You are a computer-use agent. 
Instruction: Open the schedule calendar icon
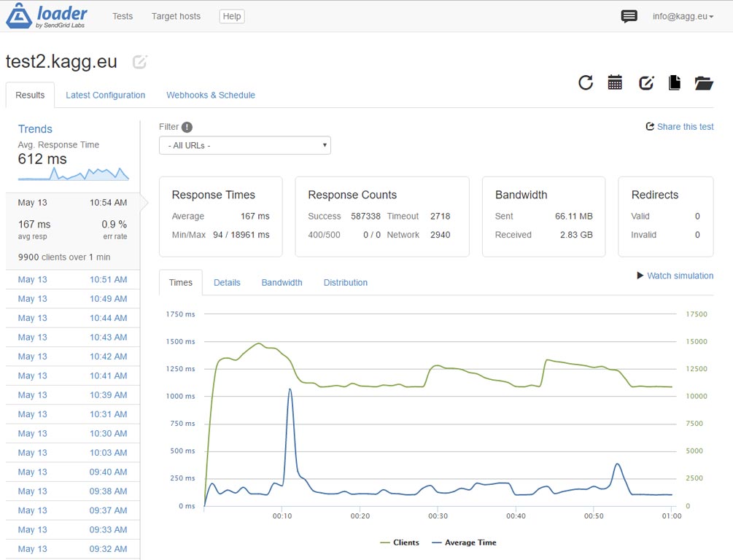[615, 82]
